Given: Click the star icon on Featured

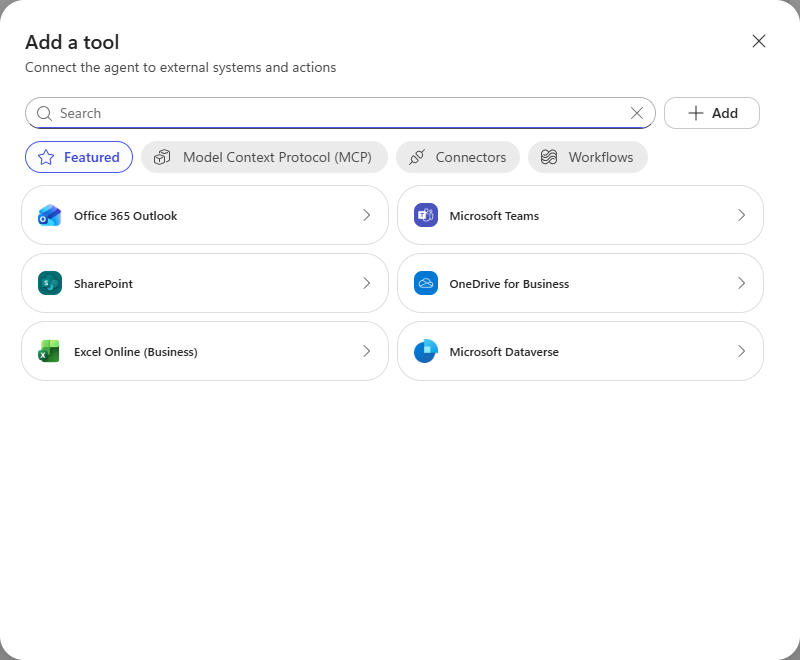Looking at the screenshot, I should pyautogui.click(x=46, y=157).
